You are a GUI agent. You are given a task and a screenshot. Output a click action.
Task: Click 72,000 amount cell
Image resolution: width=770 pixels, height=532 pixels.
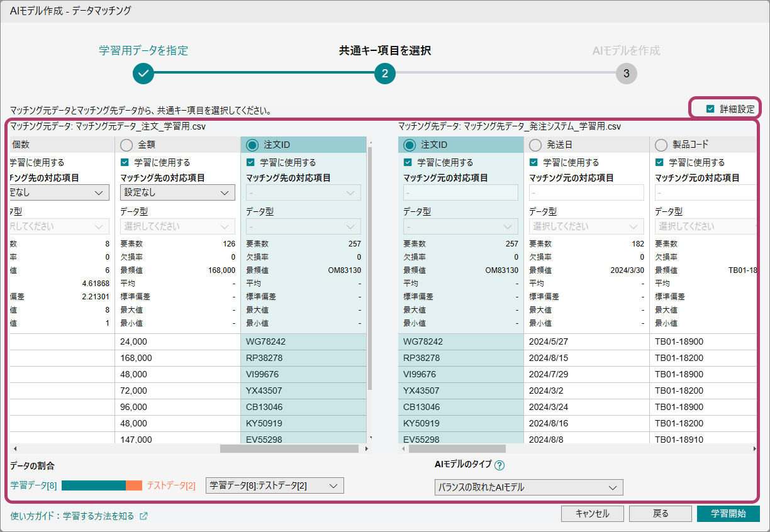[177, 391]
